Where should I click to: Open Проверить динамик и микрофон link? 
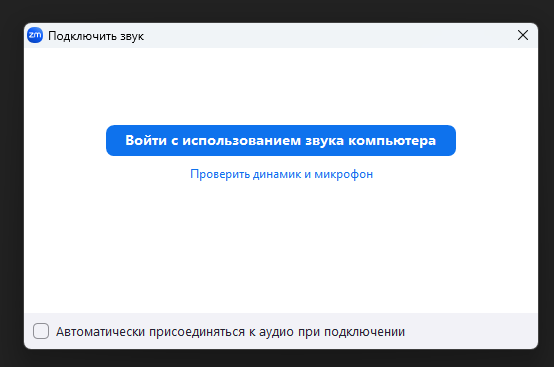[282, 174]
